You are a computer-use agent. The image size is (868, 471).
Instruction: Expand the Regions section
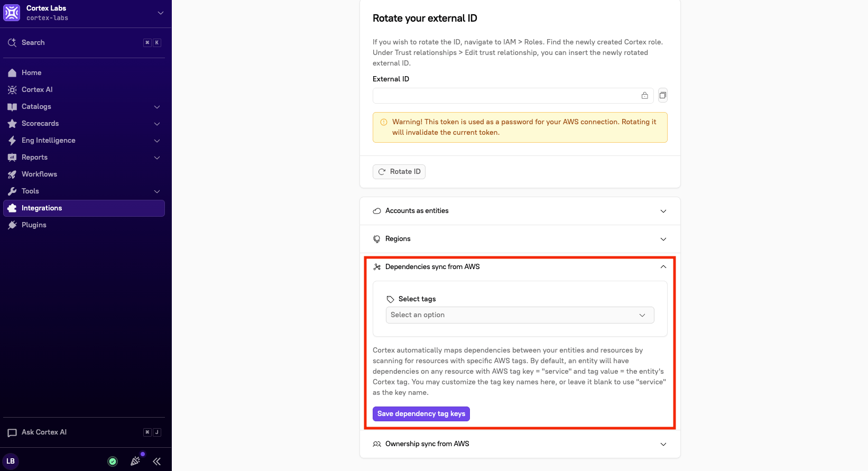point(520,239)
